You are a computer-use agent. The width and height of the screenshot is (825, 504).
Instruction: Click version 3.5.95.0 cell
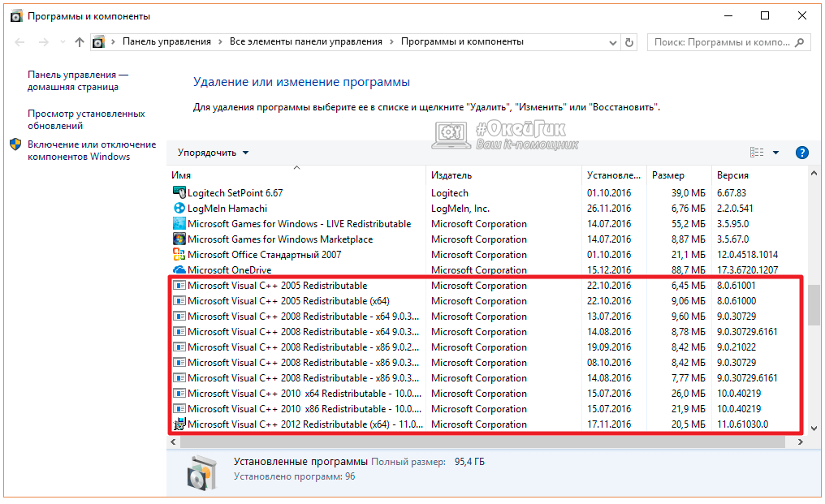tap(732, 224)
